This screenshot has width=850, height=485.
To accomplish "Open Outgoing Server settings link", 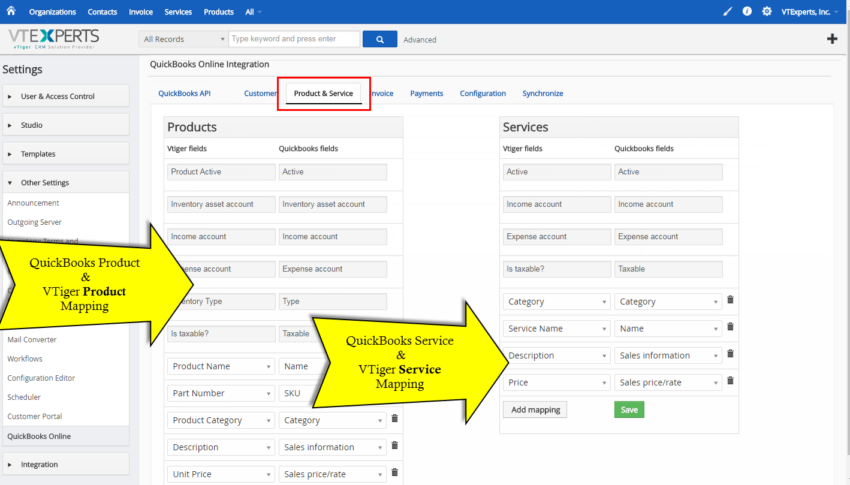I will point(34,222).
